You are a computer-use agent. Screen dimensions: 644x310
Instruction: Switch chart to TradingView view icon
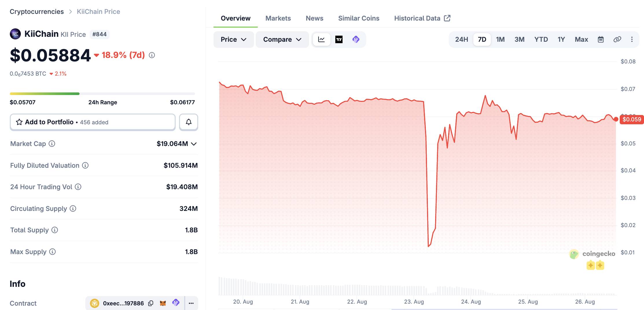tap(339, 39)
